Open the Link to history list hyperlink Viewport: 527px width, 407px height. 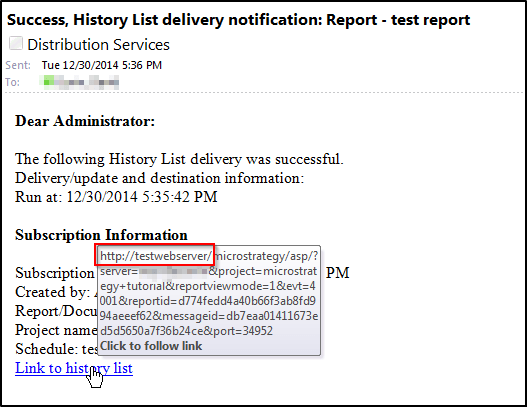[74, 368]
